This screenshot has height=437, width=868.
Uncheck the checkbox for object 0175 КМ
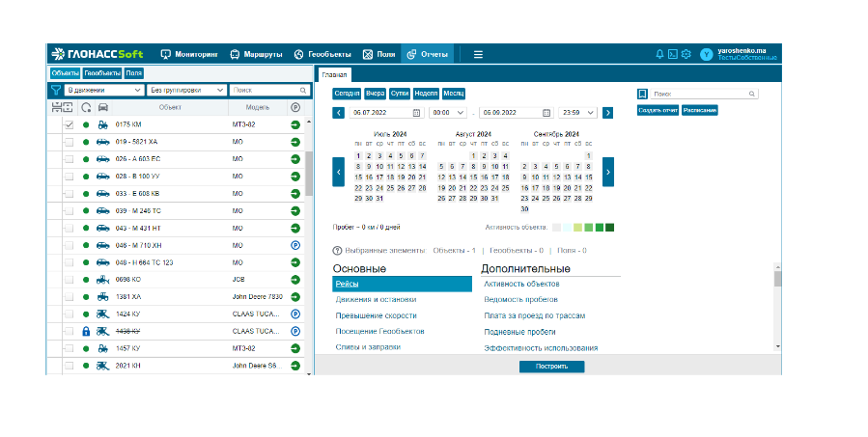[x=69, y=125]
